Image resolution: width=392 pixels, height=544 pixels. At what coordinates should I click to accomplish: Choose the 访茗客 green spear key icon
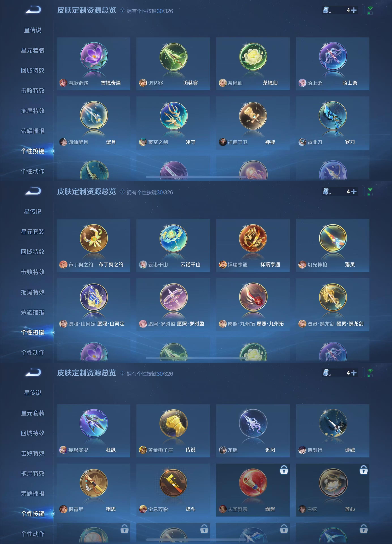coord(173,57)
